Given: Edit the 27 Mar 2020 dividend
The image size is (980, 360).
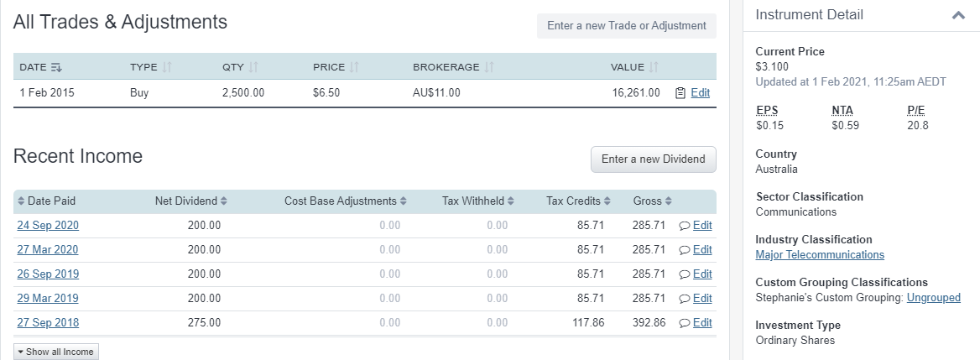Looking at the screenshot, I should pos(702,250).
